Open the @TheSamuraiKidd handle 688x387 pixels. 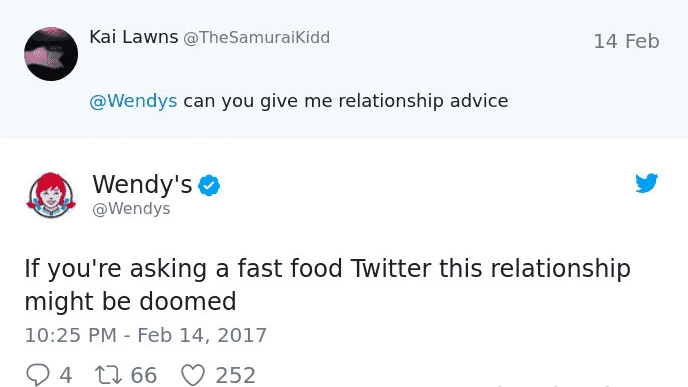257,38
